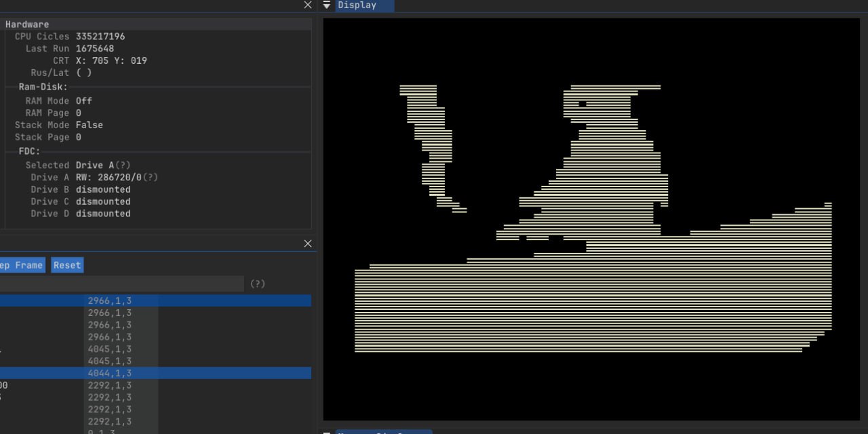Select the highlighted 4044,1,3 row
Image resolution: width=868 pixels, height=434 pixels.
[156, 374]
